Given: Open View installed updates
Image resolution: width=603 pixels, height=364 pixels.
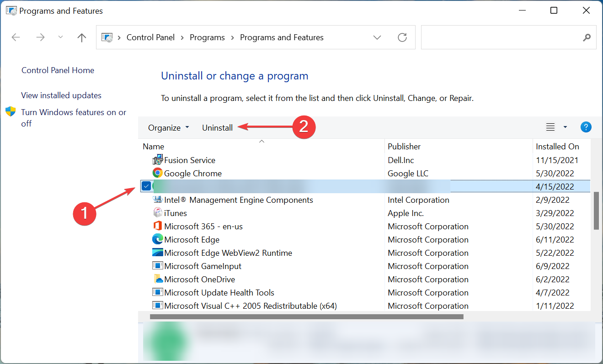Looking at the screenshot, I should pyautogui.click(x=61, y=95).
